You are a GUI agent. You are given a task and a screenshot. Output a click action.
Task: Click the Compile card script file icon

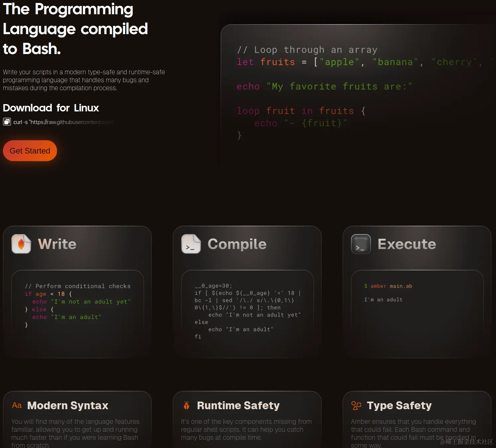[x=191, y=244]
